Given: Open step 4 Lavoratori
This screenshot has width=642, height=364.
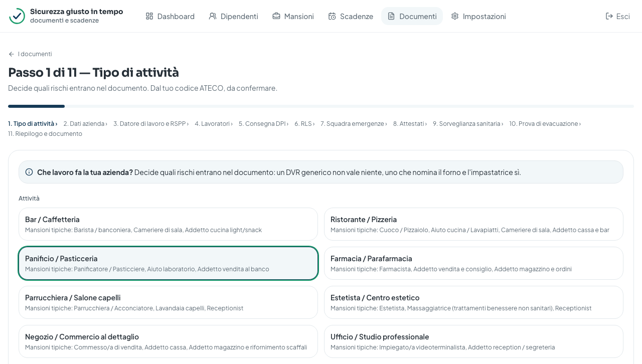Looking at the screenshot, I should [x=214, y=124].
